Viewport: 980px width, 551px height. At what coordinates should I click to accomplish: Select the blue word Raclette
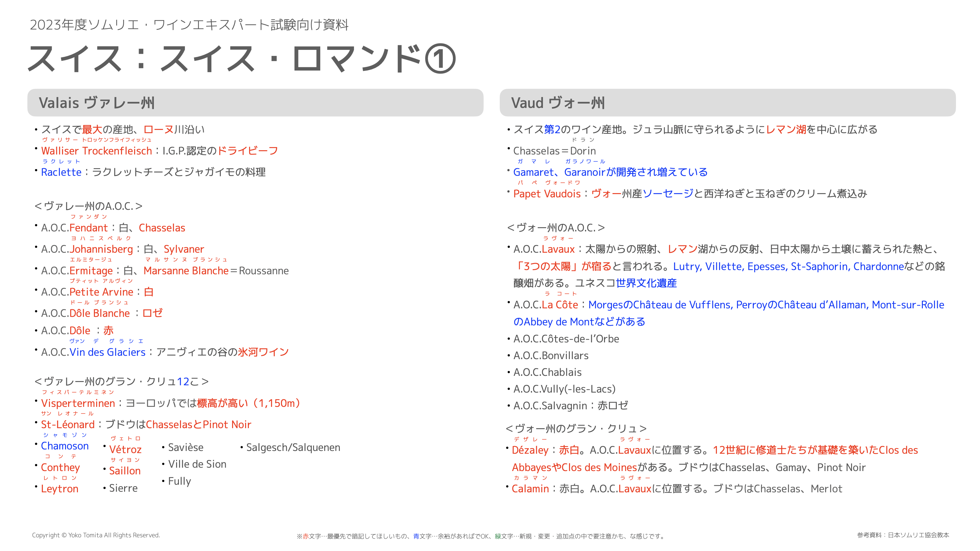61,172
